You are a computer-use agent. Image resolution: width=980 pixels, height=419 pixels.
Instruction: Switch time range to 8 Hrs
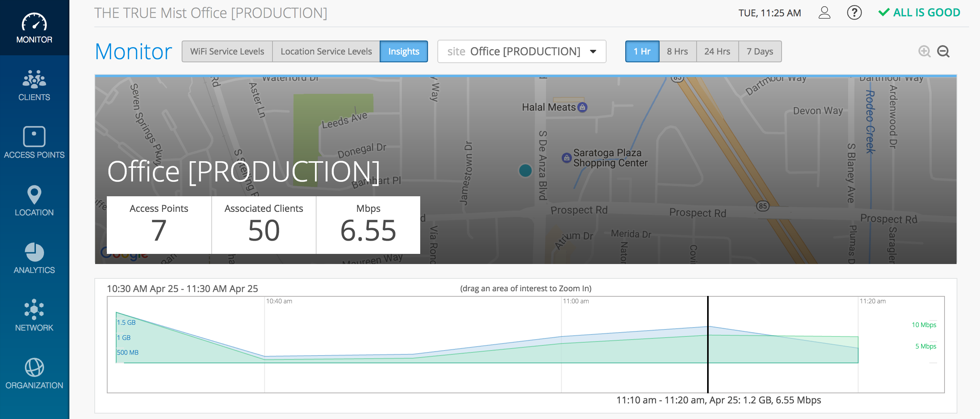(678, 51)
